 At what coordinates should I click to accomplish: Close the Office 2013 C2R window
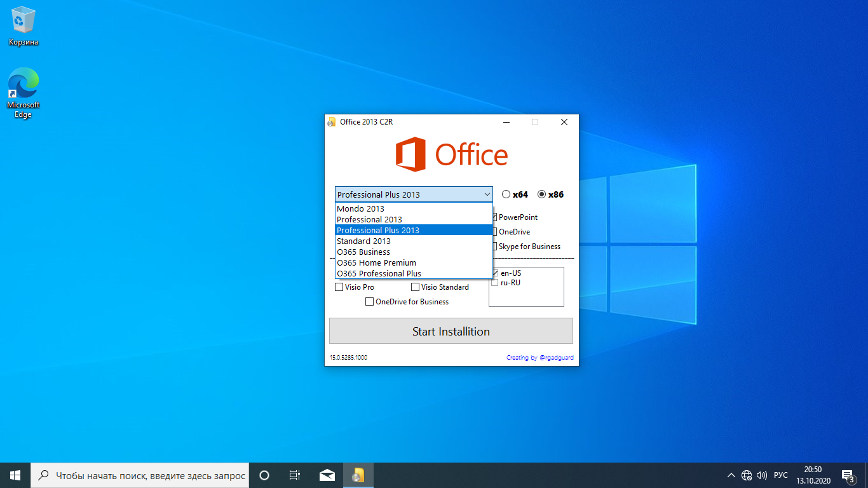click(x=564, y=122)
